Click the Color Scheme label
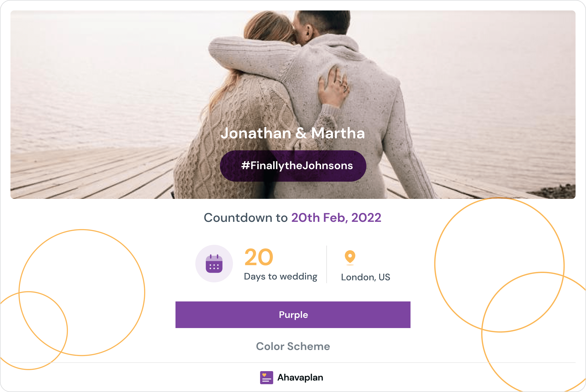Screen dimensions: 586x392 293,346
